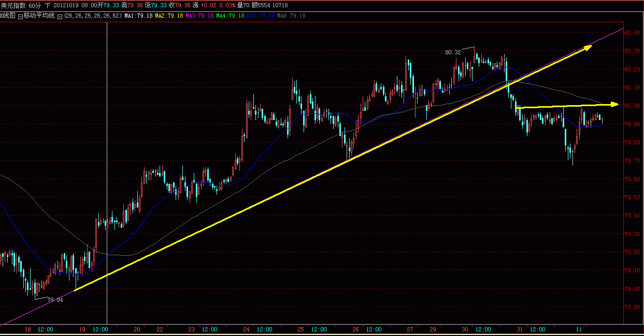The width and height of the screenshot is (644, 336).
Task: Click the 79.80 price axis label
Action: coord(633,142)
